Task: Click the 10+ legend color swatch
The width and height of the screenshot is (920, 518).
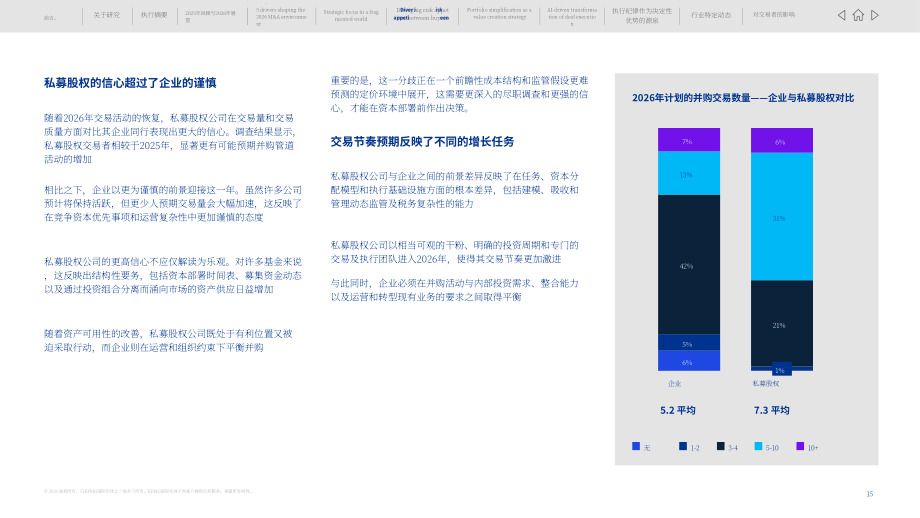Action: click(x=800, y=446)
